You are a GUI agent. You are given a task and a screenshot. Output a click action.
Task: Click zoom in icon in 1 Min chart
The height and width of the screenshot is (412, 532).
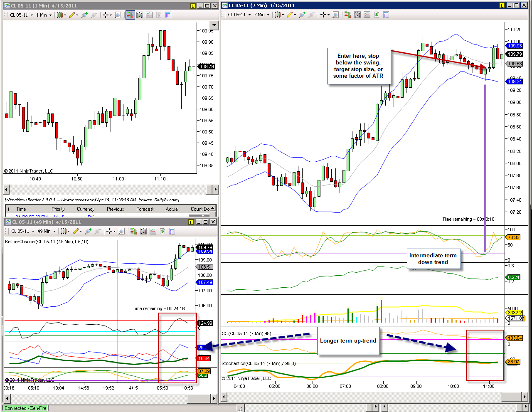point(85,15)
